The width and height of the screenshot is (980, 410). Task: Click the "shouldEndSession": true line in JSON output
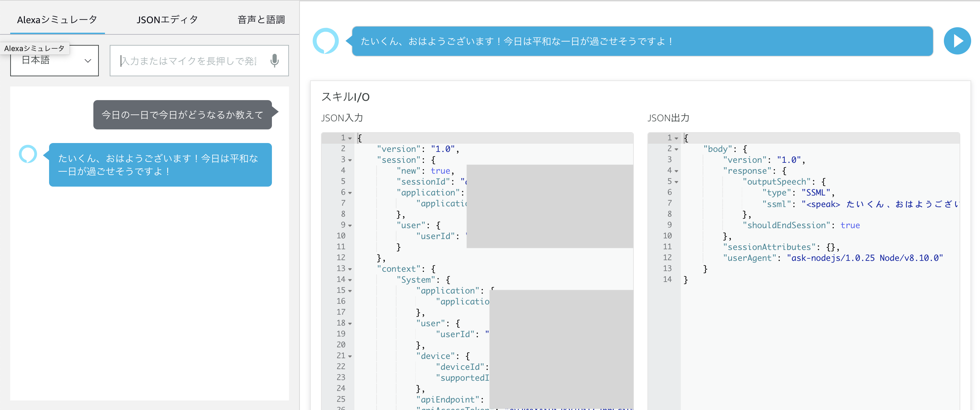click(x=801, y=225)
